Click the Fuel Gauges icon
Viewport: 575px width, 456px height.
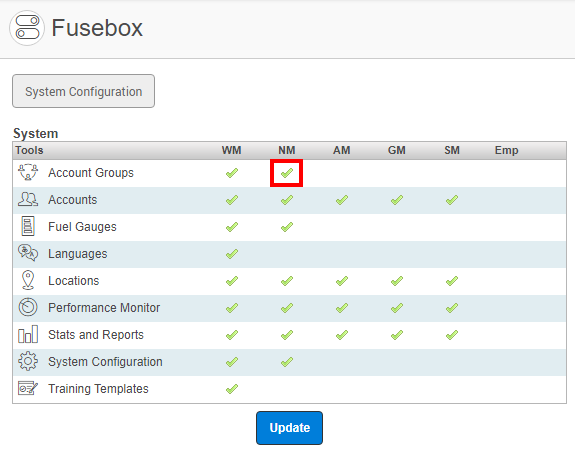tap(28, 226)
